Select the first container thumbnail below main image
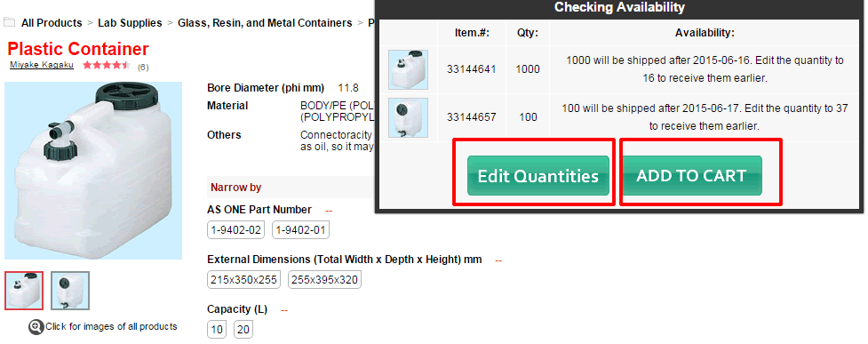 (x=24, y=291)
